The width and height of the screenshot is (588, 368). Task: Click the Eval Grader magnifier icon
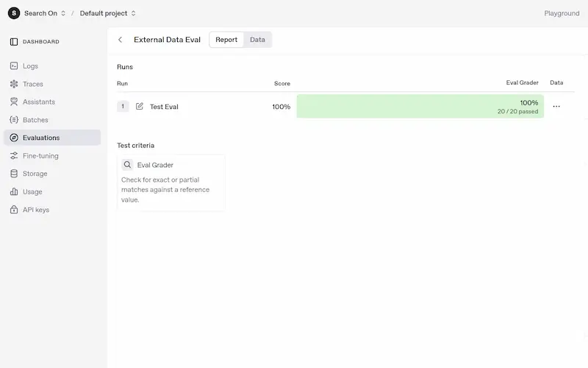point(127,165)
